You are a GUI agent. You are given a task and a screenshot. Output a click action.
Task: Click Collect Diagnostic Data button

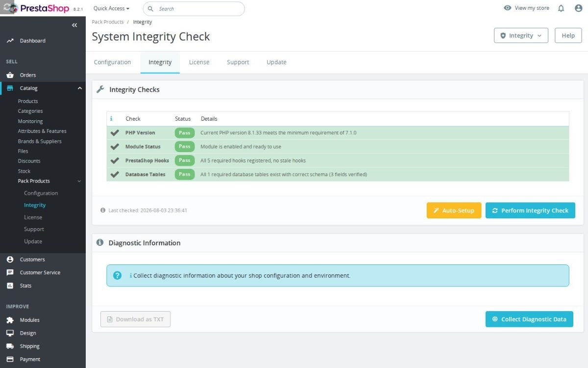[529, 319]
